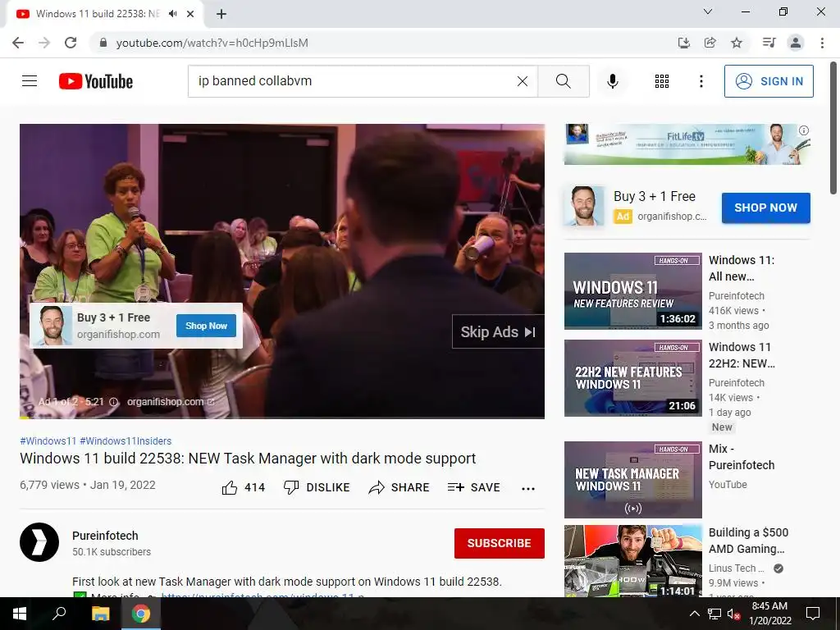Select the Windows 11 build 22538 tab
This screenshot has height=630, width=840.
pos(98,14)
